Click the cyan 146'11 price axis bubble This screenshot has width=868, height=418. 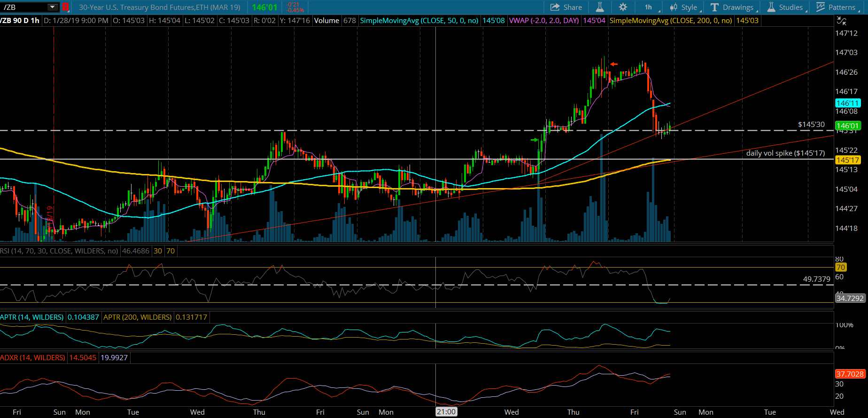tap(848, 103)
